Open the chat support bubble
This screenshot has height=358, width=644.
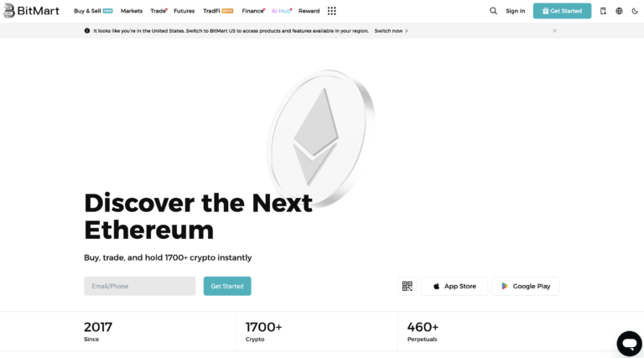[x=629, y=343]
